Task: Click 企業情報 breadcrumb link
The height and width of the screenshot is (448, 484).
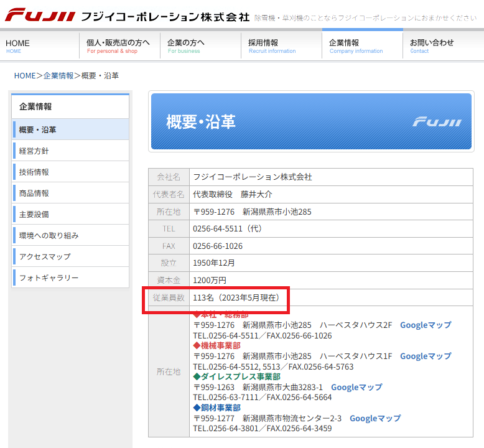Action: (58, 76)
